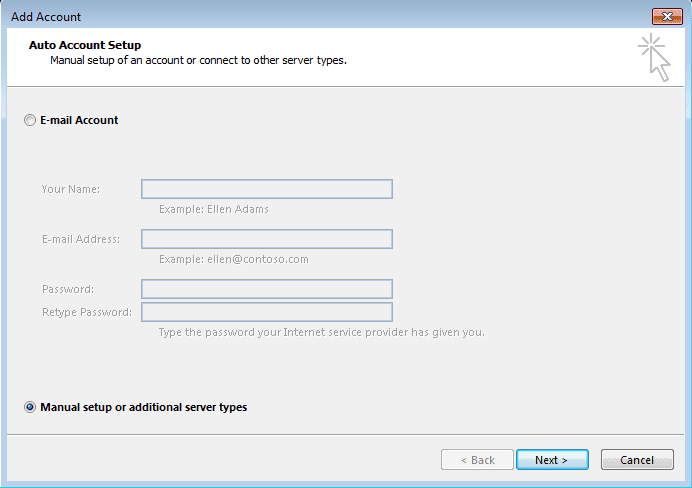This screenshot has width=692, height=488.
Task: Focus the E-mail Address input box
Action: click(x=267, y=239)
